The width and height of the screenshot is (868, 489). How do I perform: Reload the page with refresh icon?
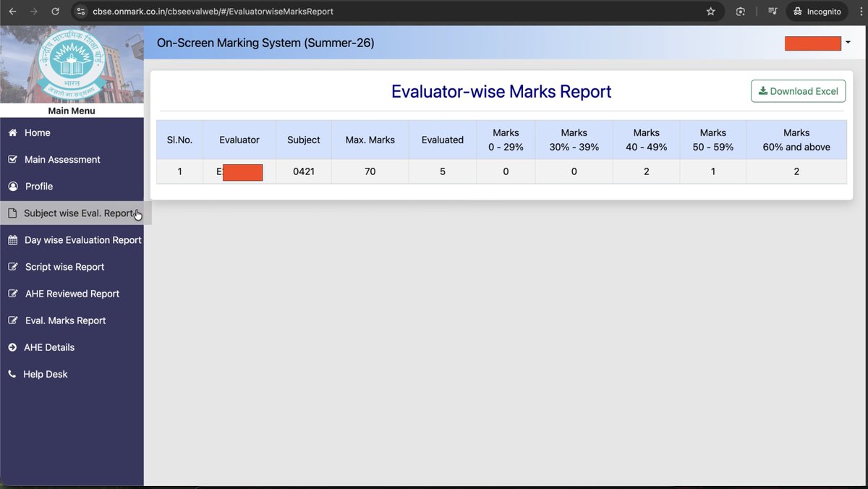(56, 12)
